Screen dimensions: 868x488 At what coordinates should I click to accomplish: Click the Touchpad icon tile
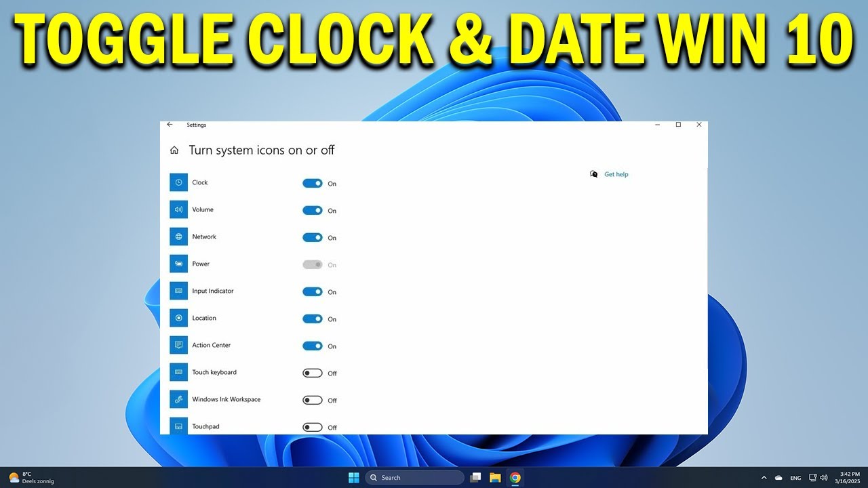click(178, 426)
